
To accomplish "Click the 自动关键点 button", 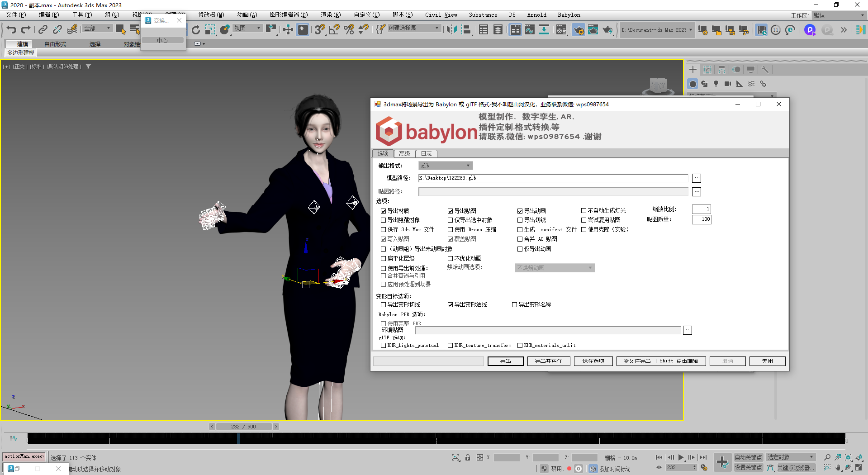I will 748,457.
